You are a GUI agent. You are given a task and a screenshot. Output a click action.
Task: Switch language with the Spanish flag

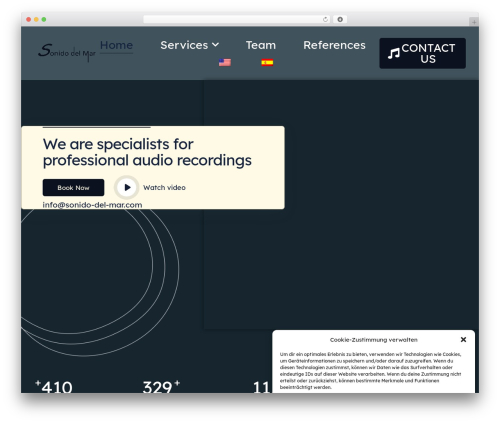tap(267, 62)
